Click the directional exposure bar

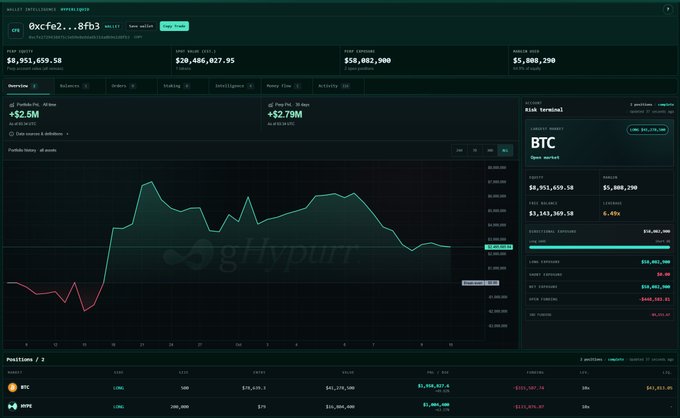point(599,247)
